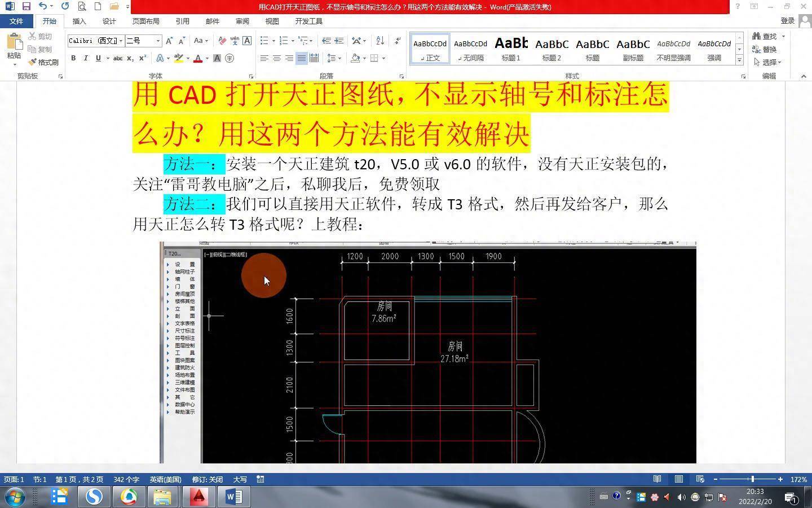Click the Format Painter (格式刷) tool

pos(43,62)
